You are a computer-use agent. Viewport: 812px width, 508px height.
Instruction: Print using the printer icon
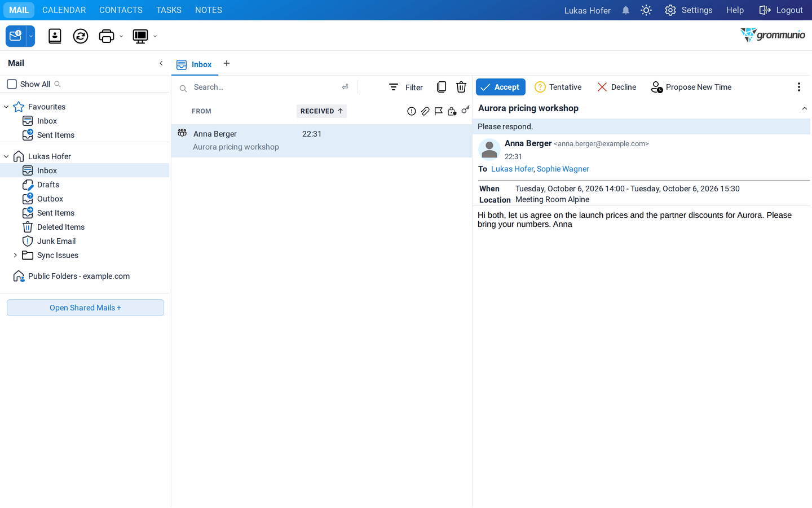coord(107,36)
